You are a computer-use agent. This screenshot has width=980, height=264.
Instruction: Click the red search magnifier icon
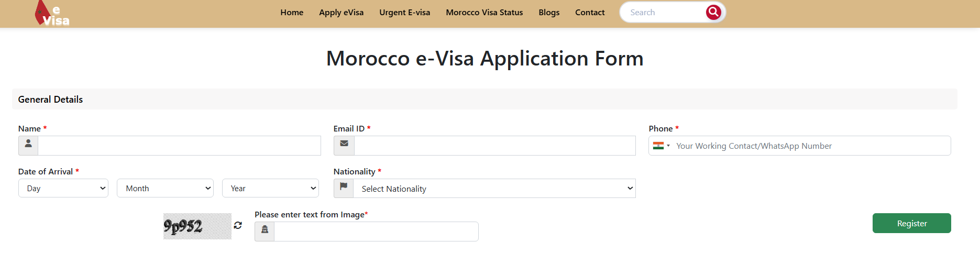[x=713, y=12]
